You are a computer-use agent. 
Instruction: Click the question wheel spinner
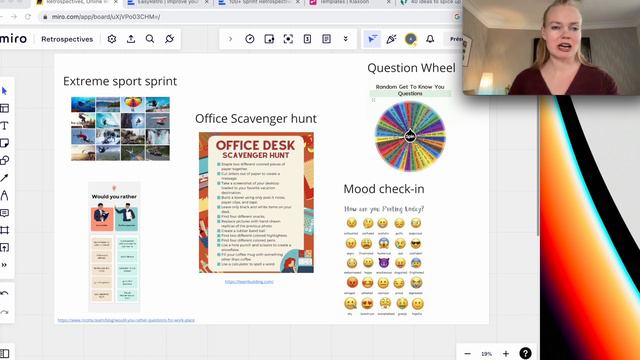click(410, 136)
